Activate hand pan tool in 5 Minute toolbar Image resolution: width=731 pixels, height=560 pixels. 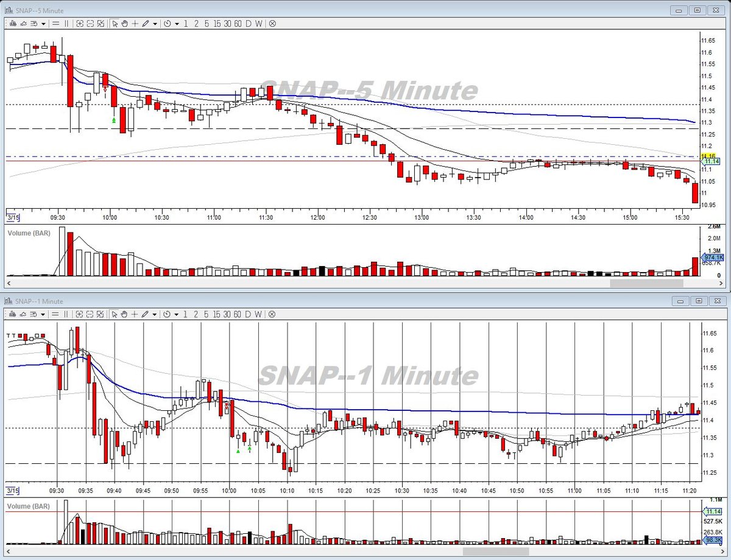[124, 24]
